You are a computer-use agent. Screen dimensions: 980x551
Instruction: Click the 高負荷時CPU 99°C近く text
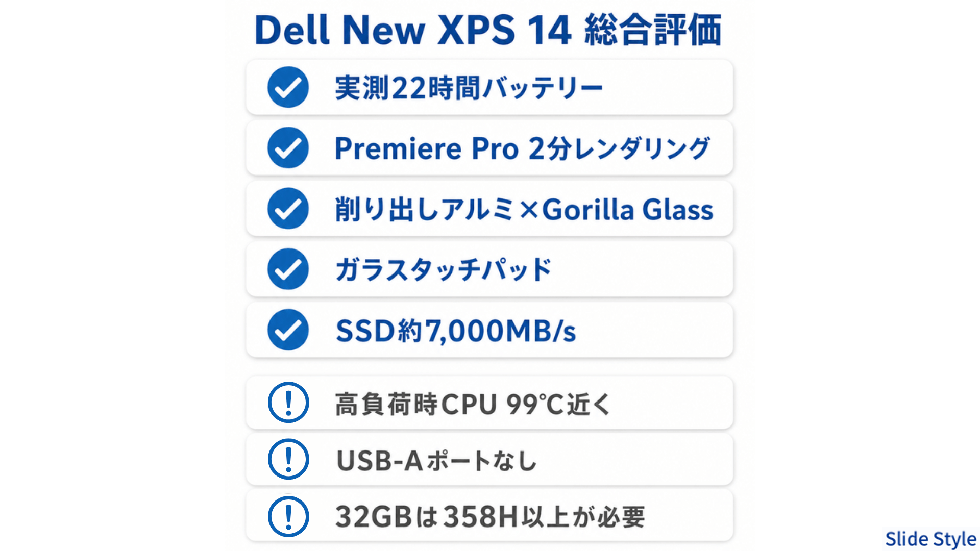point(473,404)
